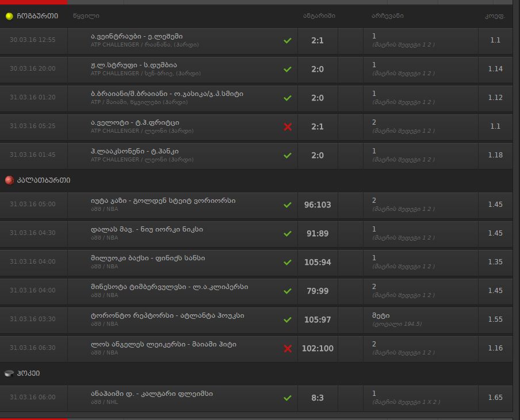Click the მატჩის შედეგი 1 X 2 selection

[x=406, y=402]
